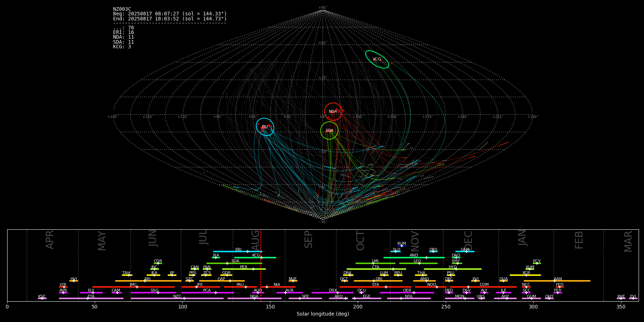Click the NZC shower bar in timeline
Image resolution: width=644 pixels, height=322 pixels.
click(x=177, y=298)
